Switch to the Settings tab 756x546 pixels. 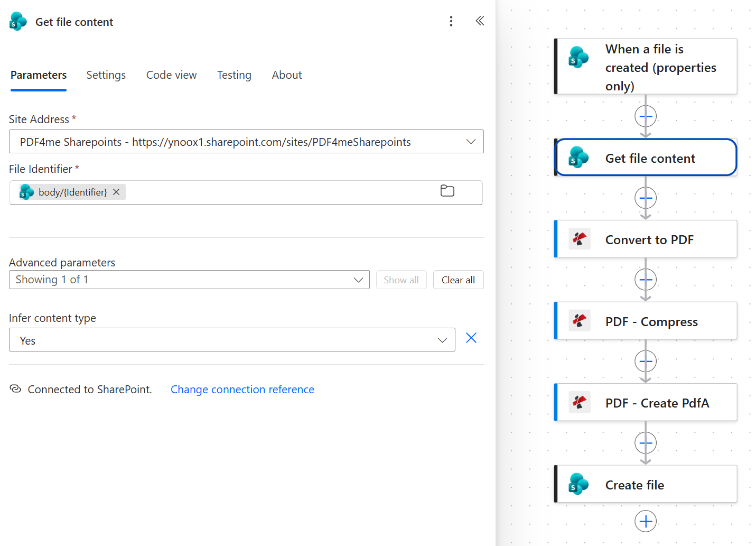click(106, 75)
